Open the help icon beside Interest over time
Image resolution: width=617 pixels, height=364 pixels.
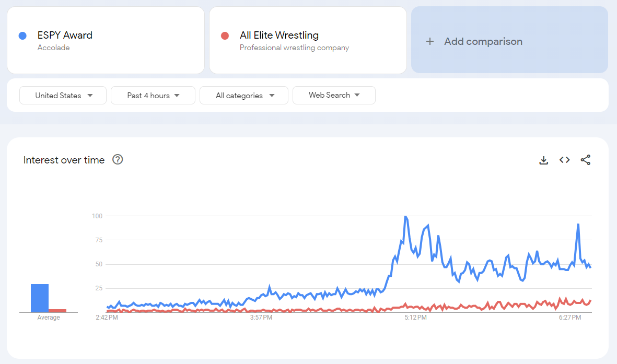click(118, 160)
